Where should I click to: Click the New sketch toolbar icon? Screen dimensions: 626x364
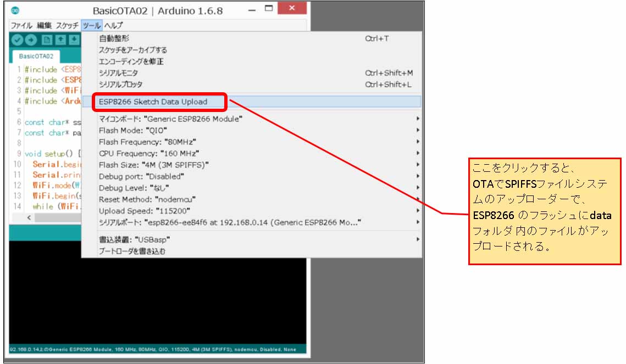[47, 40]
